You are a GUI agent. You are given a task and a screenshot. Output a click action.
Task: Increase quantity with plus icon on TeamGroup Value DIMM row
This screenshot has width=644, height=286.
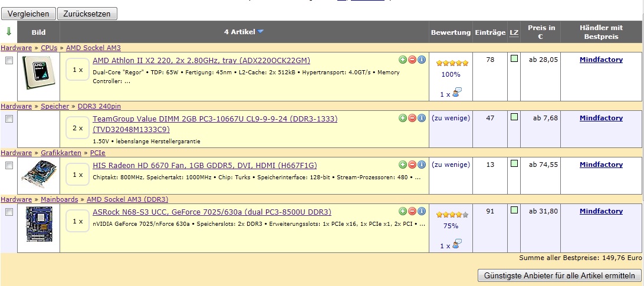pos(403,118)
